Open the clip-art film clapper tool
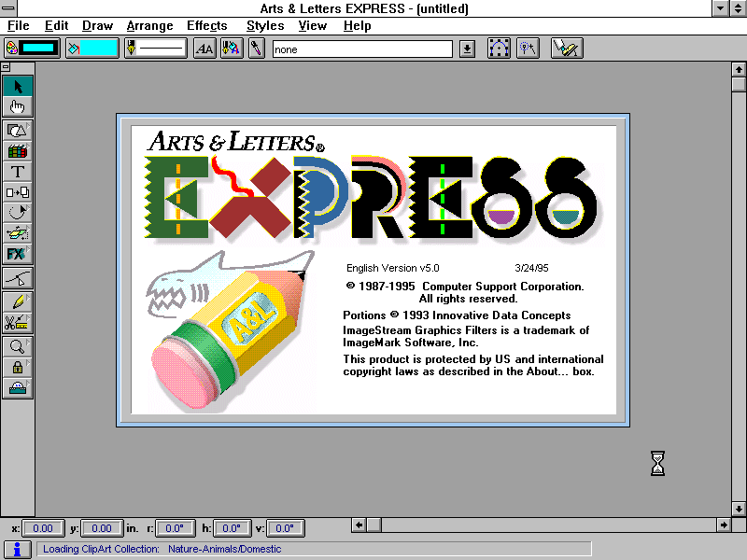747x560 pixels. pos(18,151)
